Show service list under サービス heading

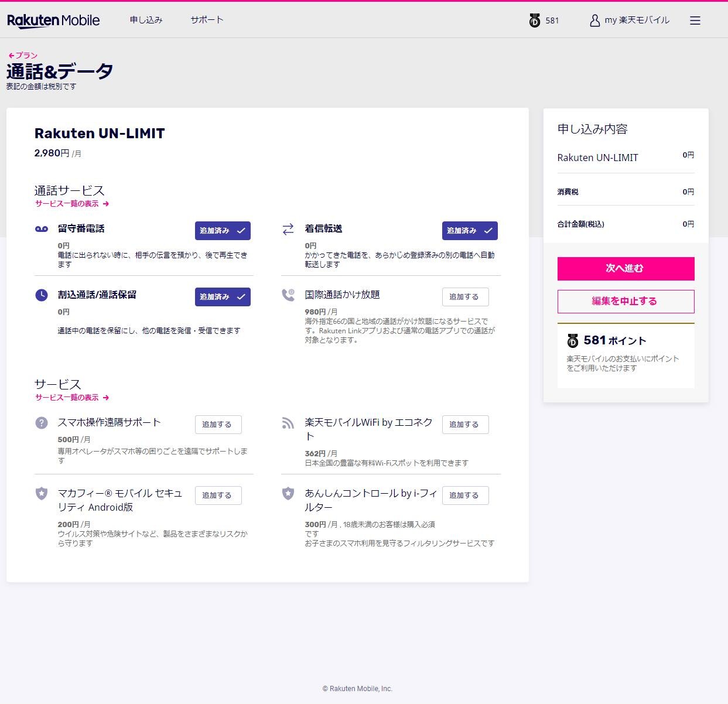tap(72, 398)
